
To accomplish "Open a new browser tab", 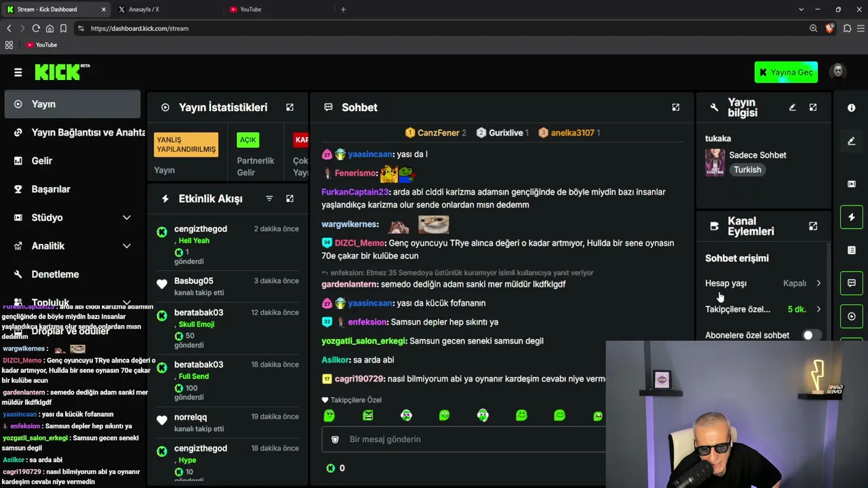I will click(x=343, y=9).
